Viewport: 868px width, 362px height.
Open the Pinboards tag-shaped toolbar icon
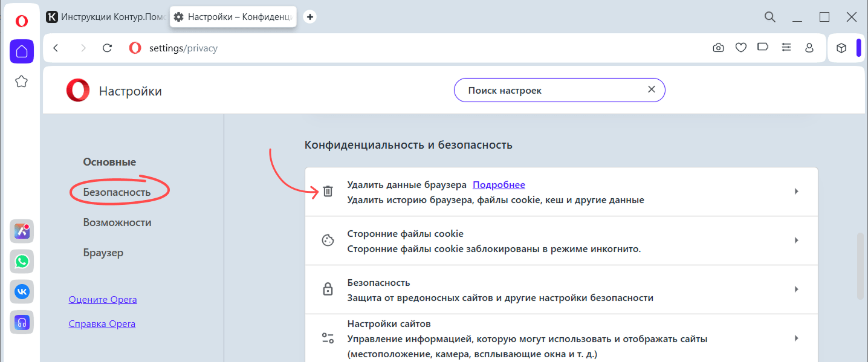click(x=763, y=47)
